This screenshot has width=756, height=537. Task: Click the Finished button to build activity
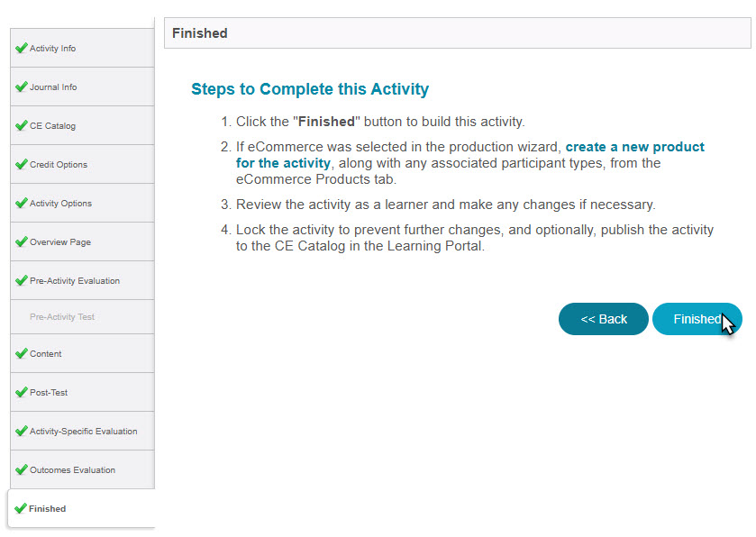click(x=697, y=319)
